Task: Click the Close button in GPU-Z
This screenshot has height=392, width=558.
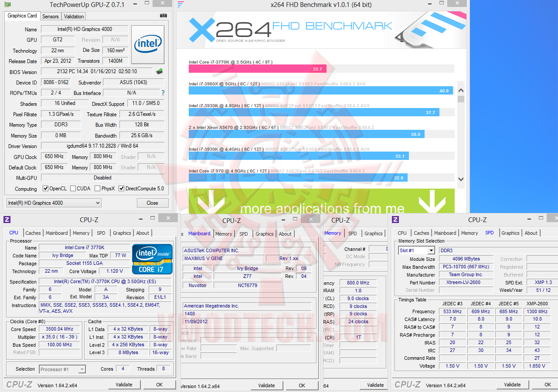Action: [x=153, y=203]
